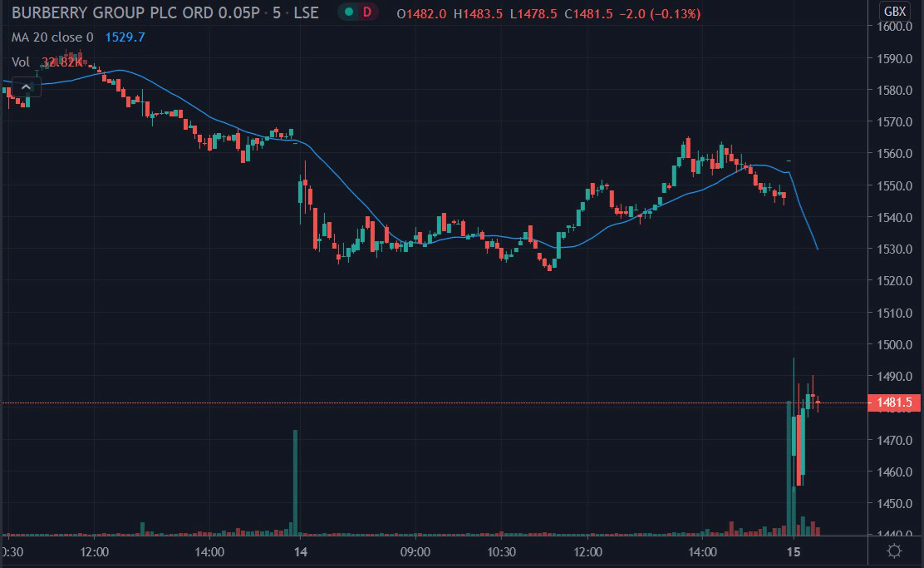Click the LSE exchange label
Screen dimensions: 924x568
tap(307, 13)
